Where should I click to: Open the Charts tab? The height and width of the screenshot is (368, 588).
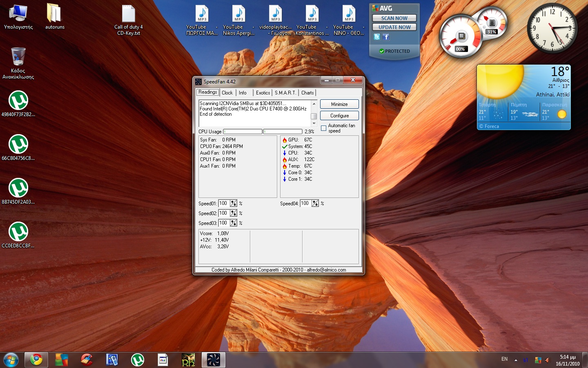coord(307,93)
